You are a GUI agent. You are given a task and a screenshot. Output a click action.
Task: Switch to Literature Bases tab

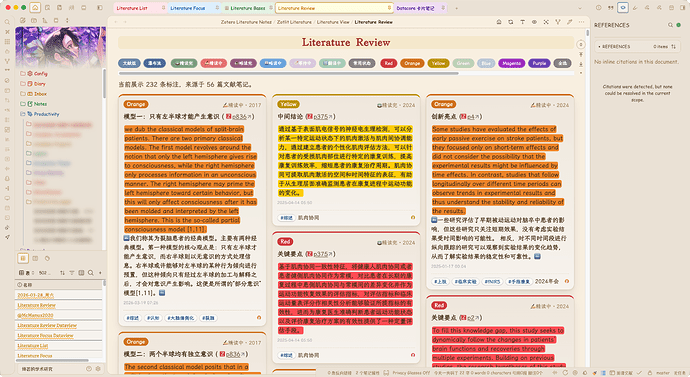248,8
